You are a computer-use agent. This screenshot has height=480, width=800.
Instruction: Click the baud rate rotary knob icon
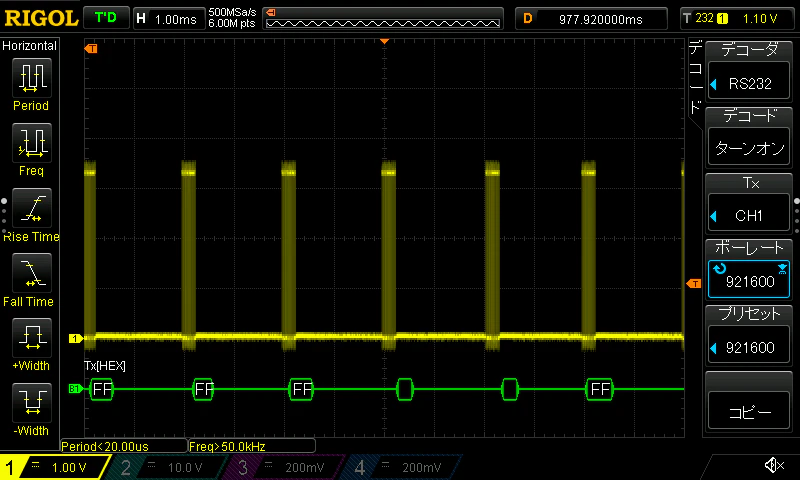[x=719, y=269]
